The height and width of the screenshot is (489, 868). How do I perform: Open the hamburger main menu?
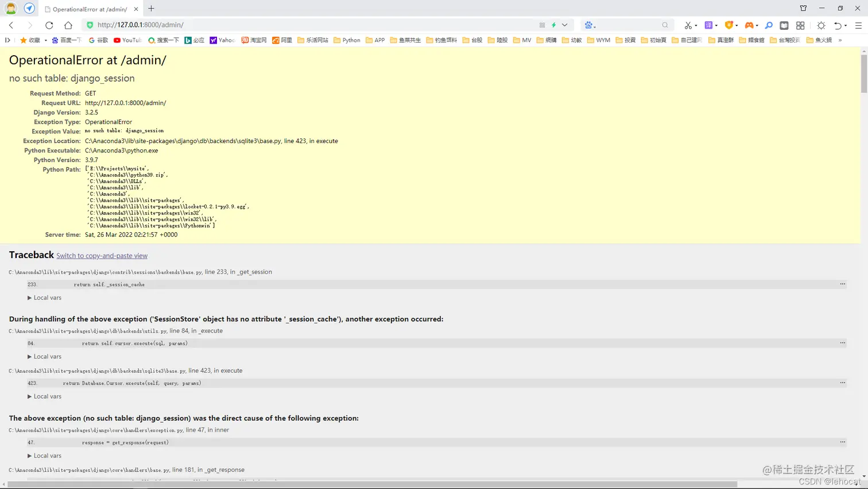pos(858,25)
